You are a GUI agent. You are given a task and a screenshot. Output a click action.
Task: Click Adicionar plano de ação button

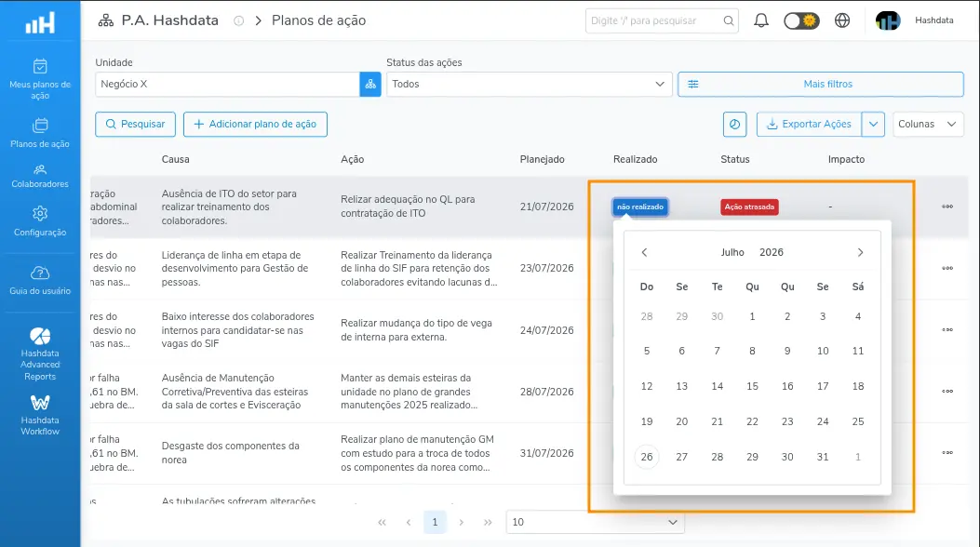click(x=255, y=125)
